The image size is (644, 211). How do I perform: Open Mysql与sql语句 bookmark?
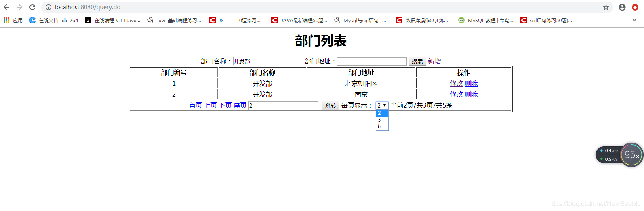360,20
